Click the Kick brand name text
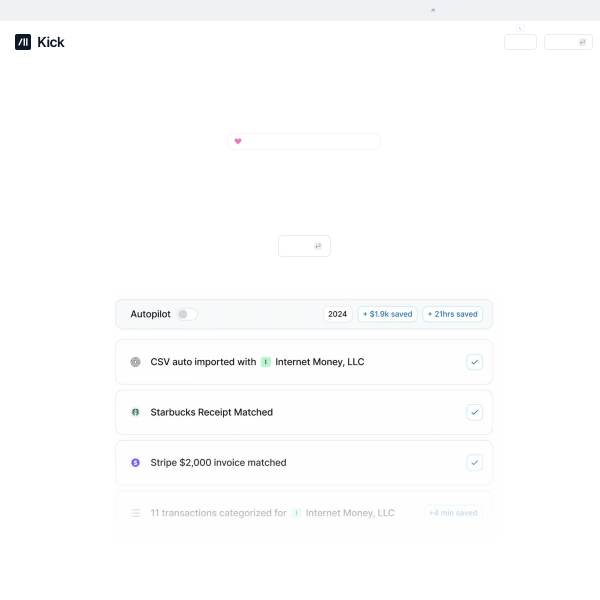600x600 pixels. pyautogui.click(x=51, y=42)
